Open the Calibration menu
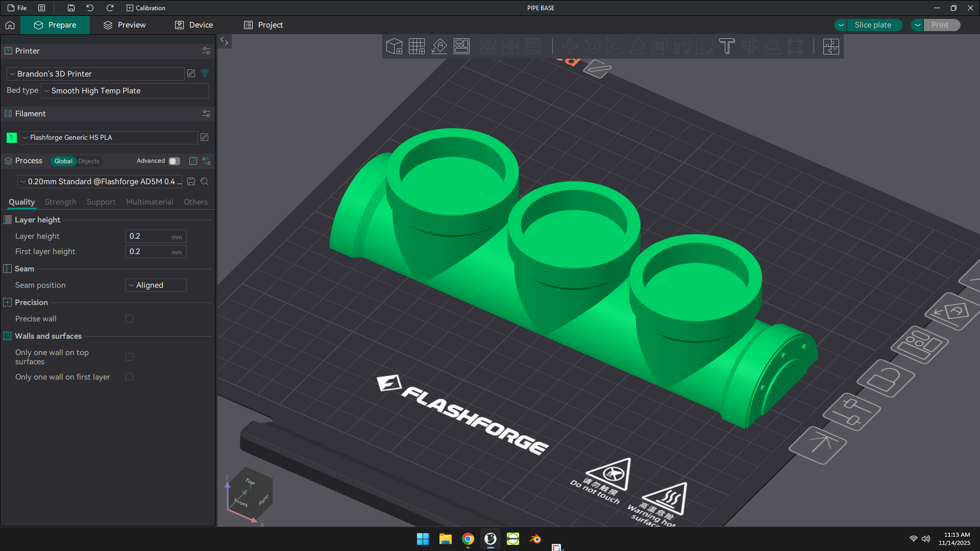This screenshot has width=980, height=551. 145,8
